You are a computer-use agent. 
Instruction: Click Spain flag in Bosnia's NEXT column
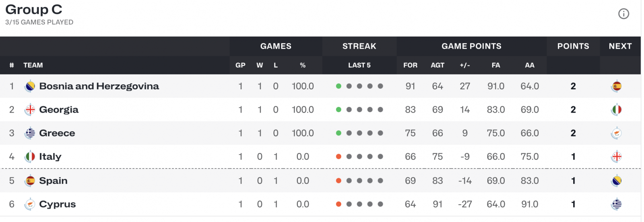[x=616, y=86]
